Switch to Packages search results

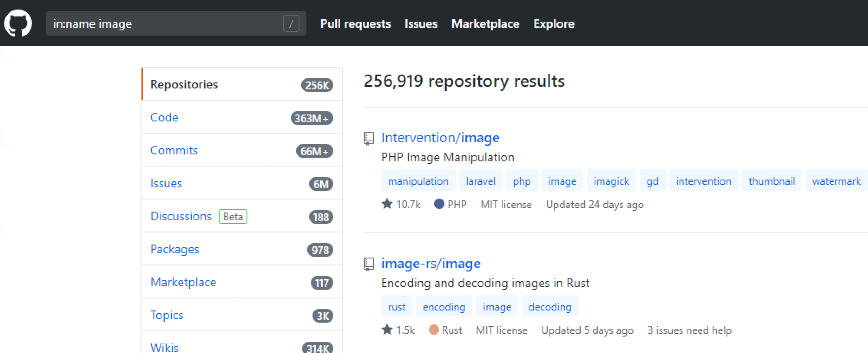click(x=242, y=249)
